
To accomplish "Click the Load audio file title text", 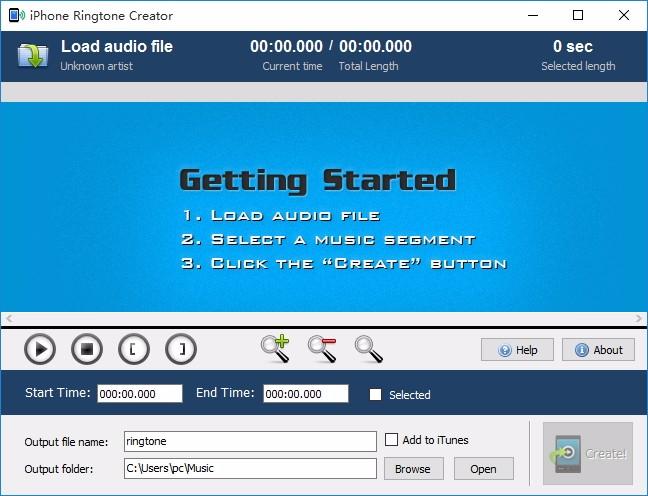I will click(117, 46).
